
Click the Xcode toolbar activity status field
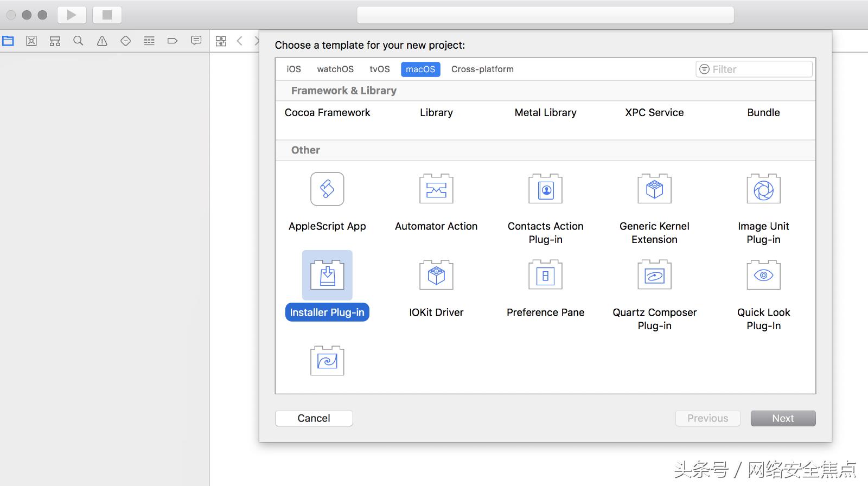click(x=545, y=15)
